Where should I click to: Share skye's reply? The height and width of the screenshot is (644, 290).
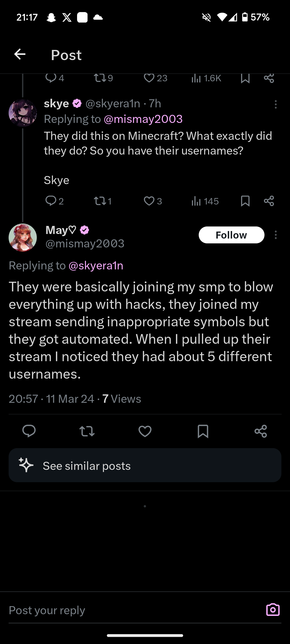point(269,201)
